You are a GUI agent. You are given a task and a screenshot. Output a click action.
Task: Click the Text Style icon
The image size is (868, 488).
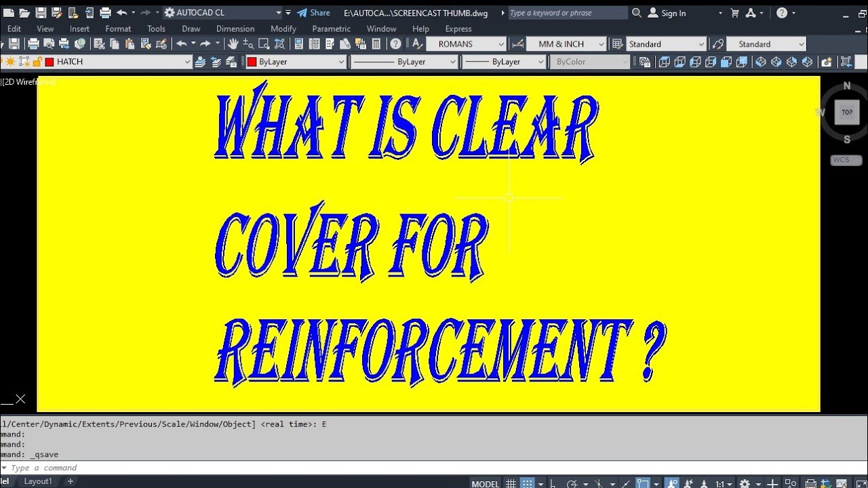(x=418, y=44)
